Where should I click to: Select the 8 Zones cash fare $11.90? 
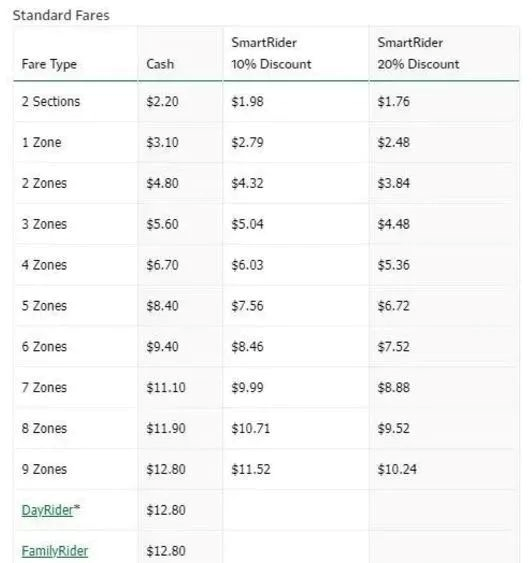point(166,428)
